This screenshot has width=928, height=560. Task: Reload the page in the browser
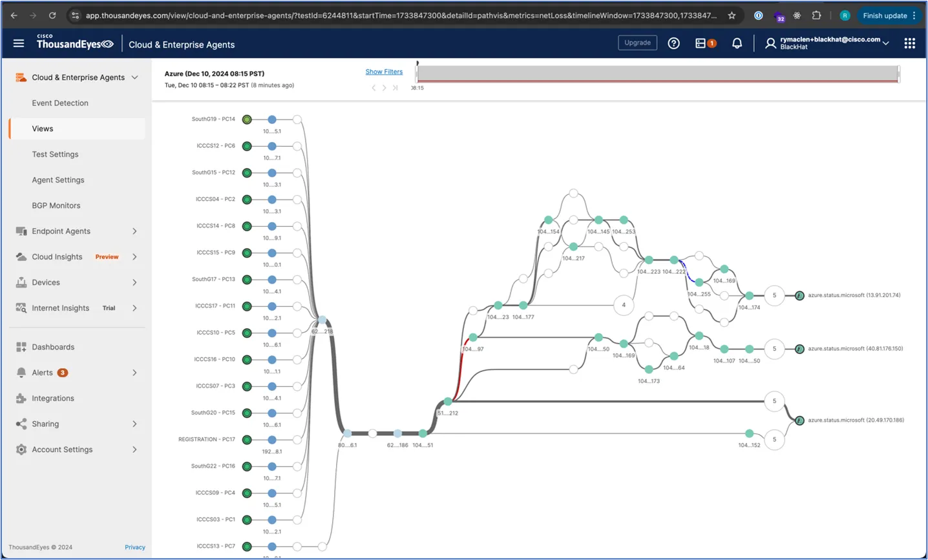point(52,16)
